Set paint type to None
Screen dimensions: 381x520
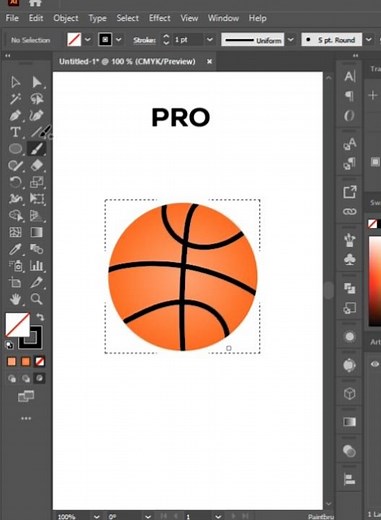pos(40,362)
